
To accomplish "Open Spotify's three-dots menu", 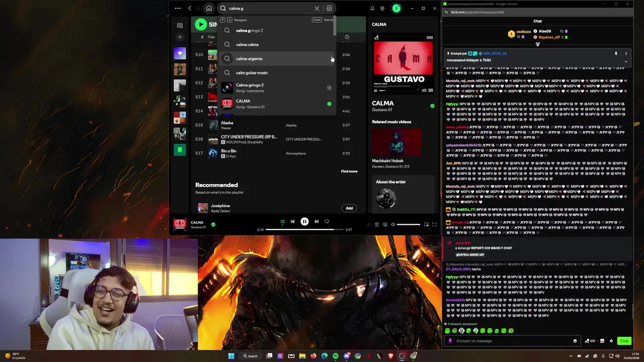I will (178, 8).
